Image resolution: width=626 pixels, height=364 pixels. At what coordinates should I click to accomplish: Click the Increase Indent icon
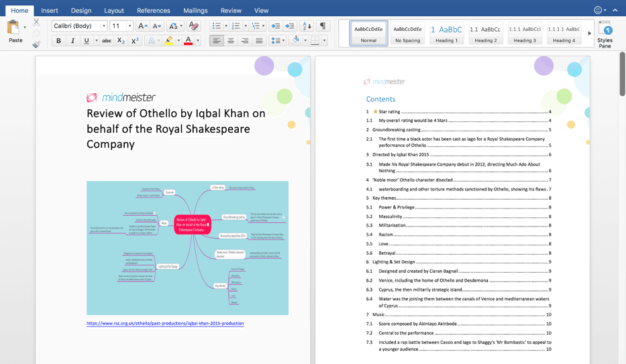290,26
